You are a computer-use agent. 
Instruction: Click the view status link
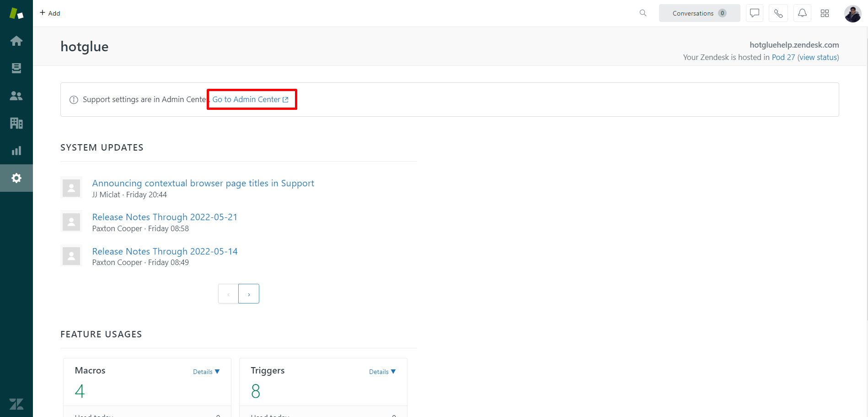click(x=818, y=57)
